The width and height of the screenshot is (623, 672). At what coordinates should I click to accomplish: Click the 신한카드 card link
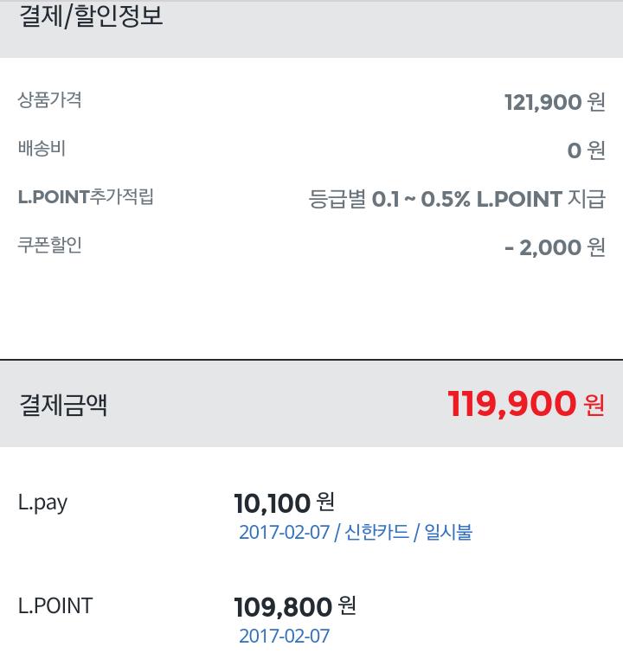(x=377, y=532)
